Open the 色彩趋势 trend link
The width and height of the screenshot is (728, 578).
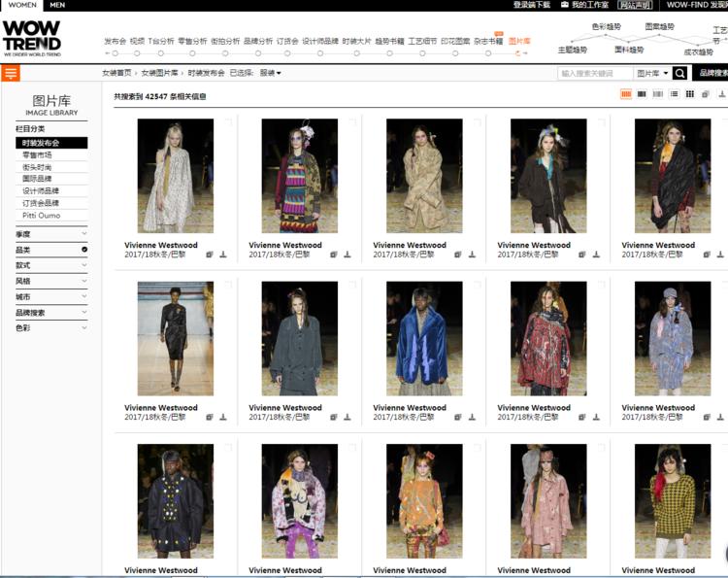coord(607,27)
